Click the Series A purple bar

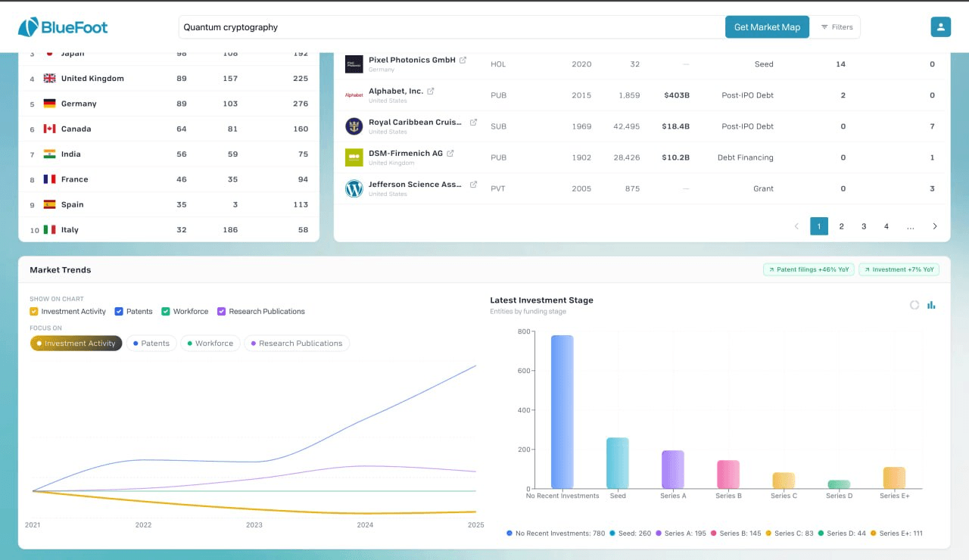coord(673,469)
